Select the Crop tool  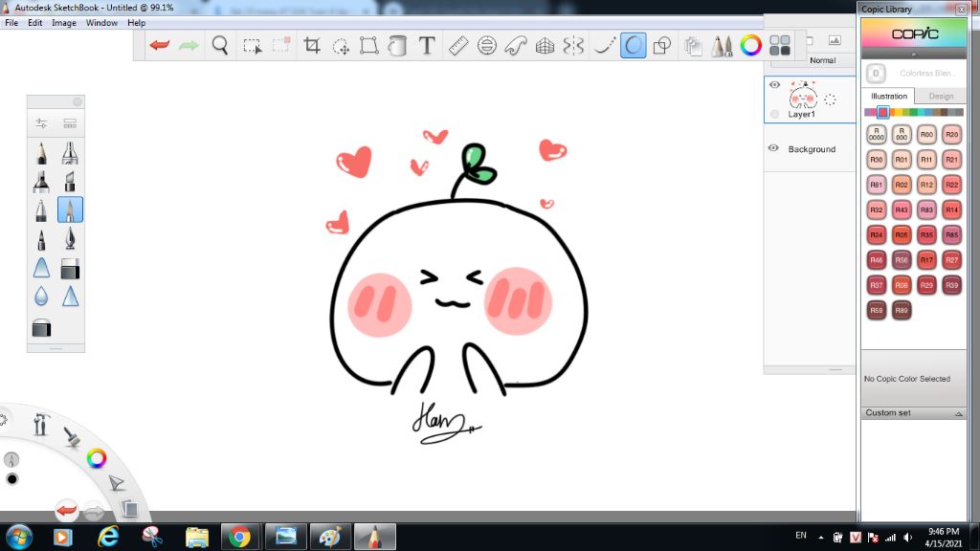pyautogui.click(x=312, y=45)
